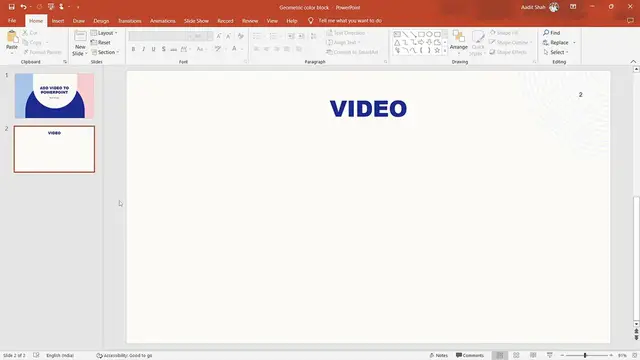Open Text Direction dropdown

coord(346,33)
